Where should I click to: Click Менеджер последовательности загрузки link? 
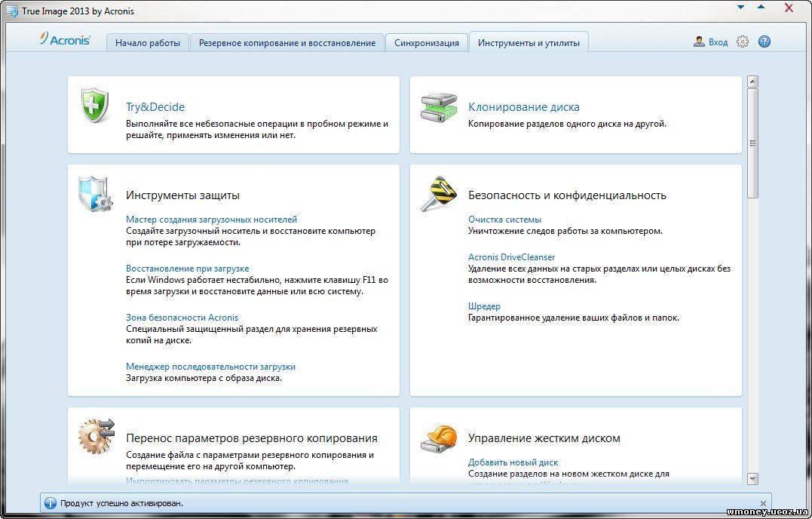pyautogui.click(x=211, y=367)
